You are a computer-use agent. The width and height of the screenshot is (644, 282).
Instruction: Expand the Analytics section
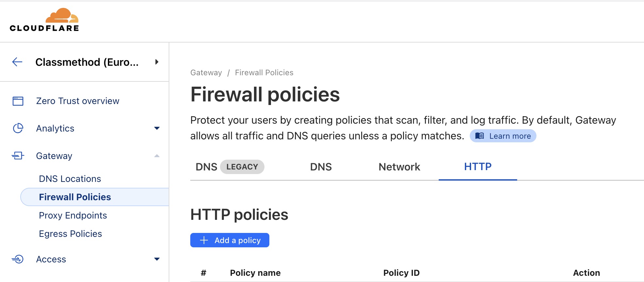point(157,128)
